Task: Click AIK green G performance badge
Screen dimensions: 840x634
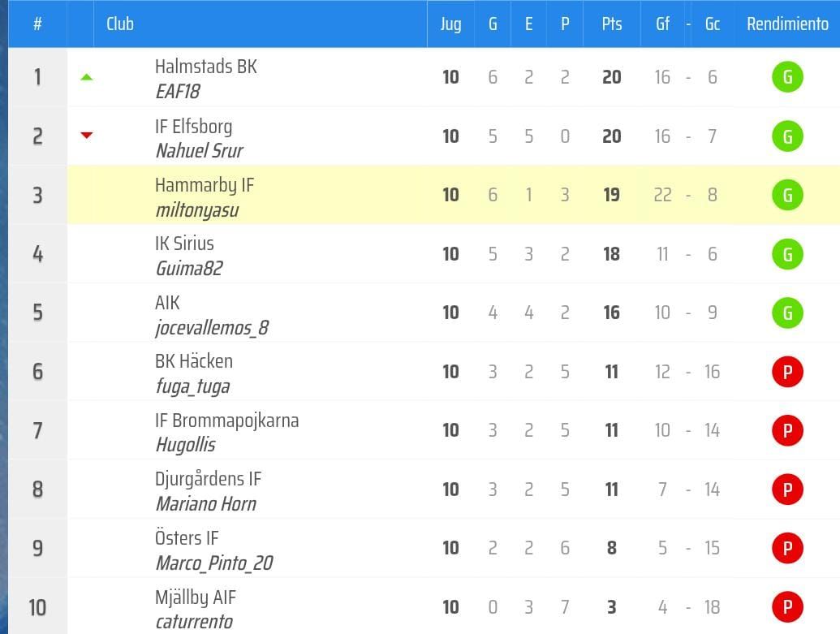Action: point(786,313)
